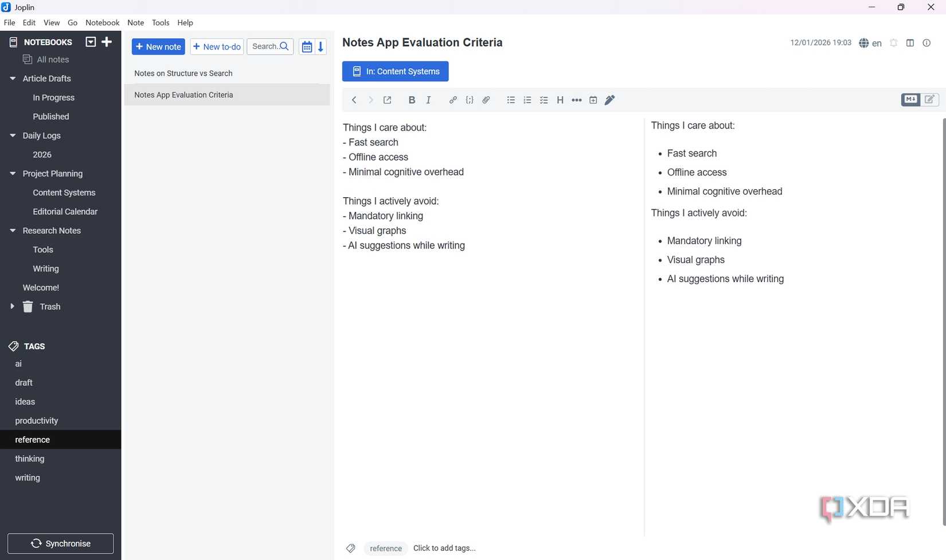This screenshot has width=946, height=560.
Task: Insert a bulleted list
Action: click(511, 100)
